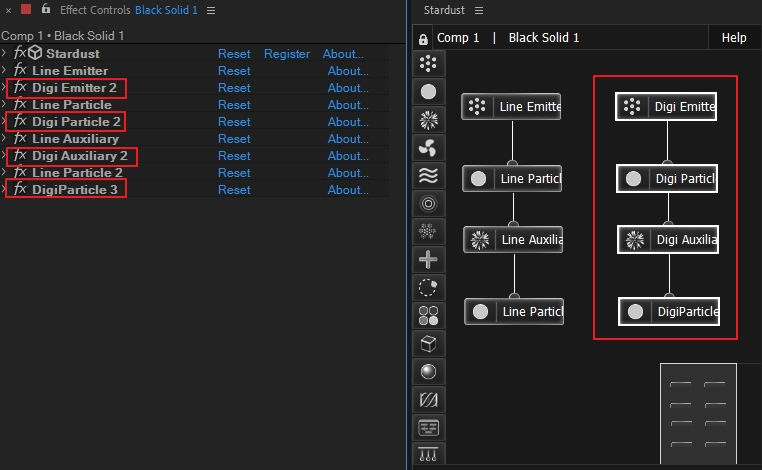762x470 pixels.
Task: Select the Digi Emitter node in graph
Action: coord(666,106)
